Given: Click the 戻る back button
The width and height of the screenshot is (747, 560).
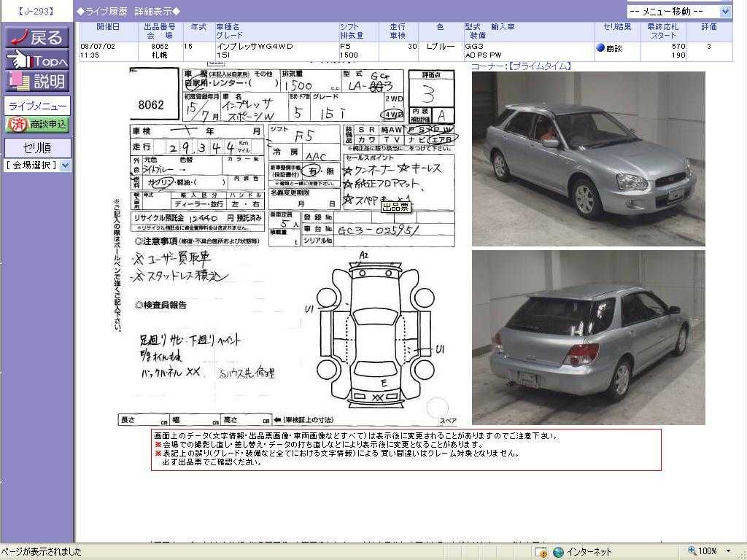Looking at the screenshot, I should coord(37,37).
